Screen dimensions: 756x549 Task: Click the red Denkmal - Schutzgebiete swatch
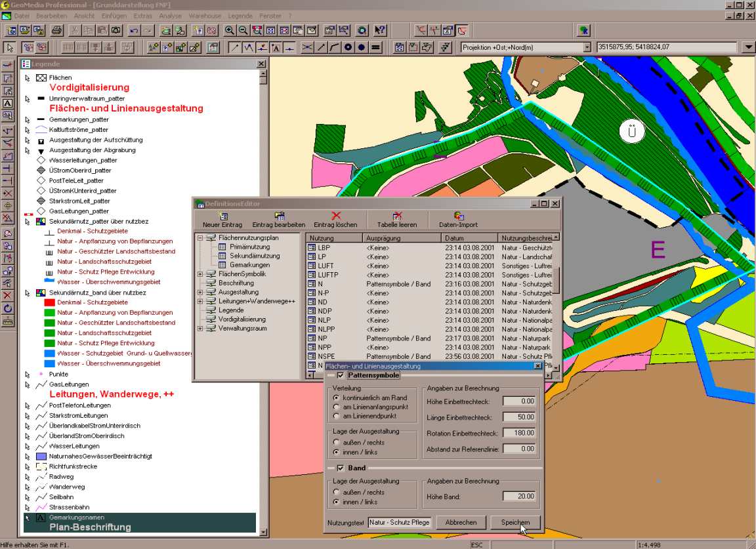pyautogui.click(x=49, y=302)
